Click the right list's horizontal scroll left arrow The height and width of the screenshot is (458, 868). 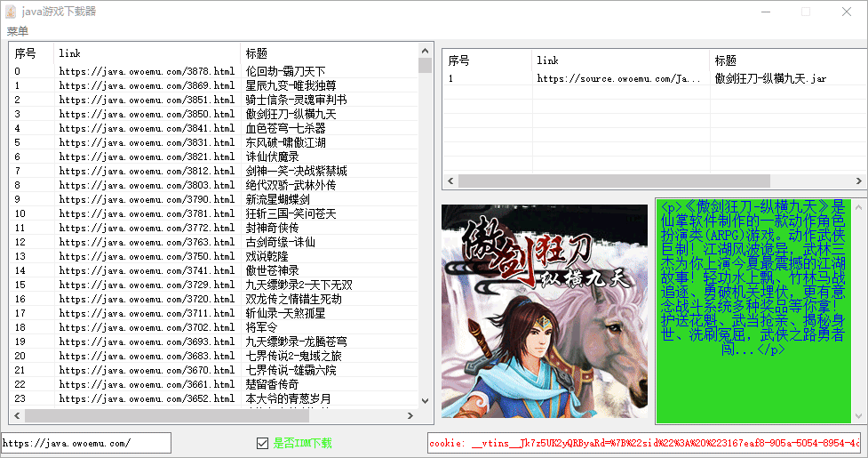tap(450, 181)
